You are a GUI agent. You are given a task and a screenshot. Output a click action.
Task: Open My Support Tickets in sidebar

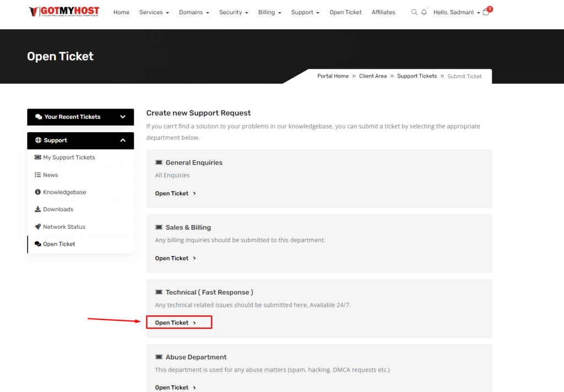(x=69, y=157)
